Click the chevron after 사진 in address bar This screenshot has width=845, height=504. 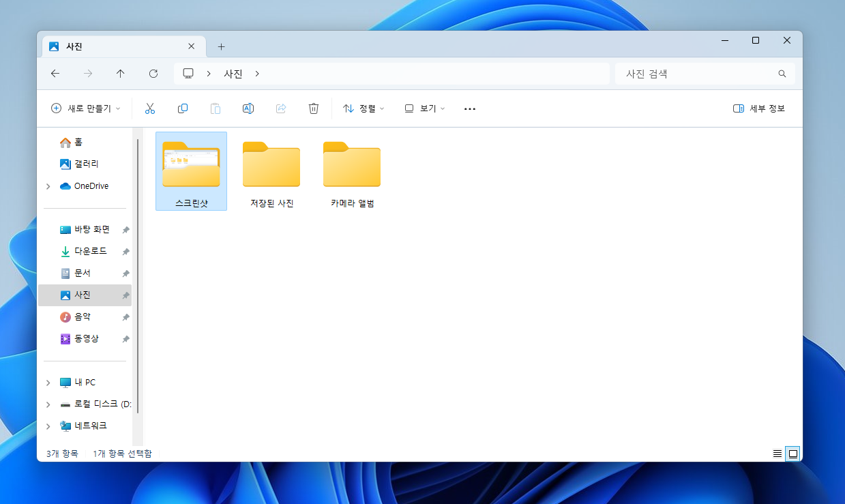257,74
